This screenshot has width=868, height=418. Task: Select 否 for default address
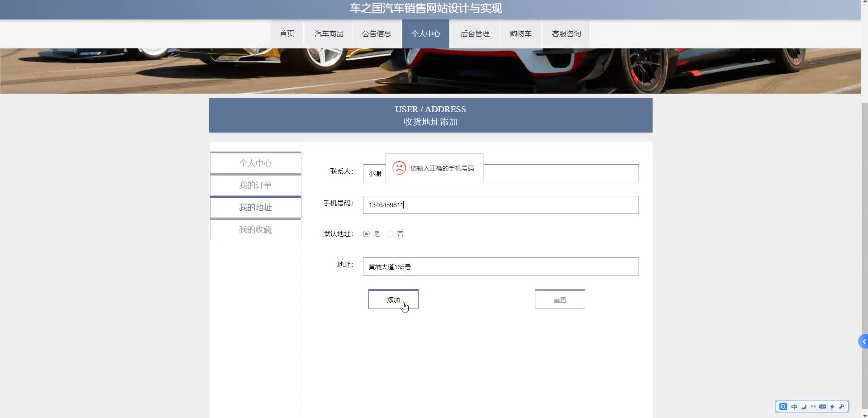pyautogui.click(x=390, y=234)
